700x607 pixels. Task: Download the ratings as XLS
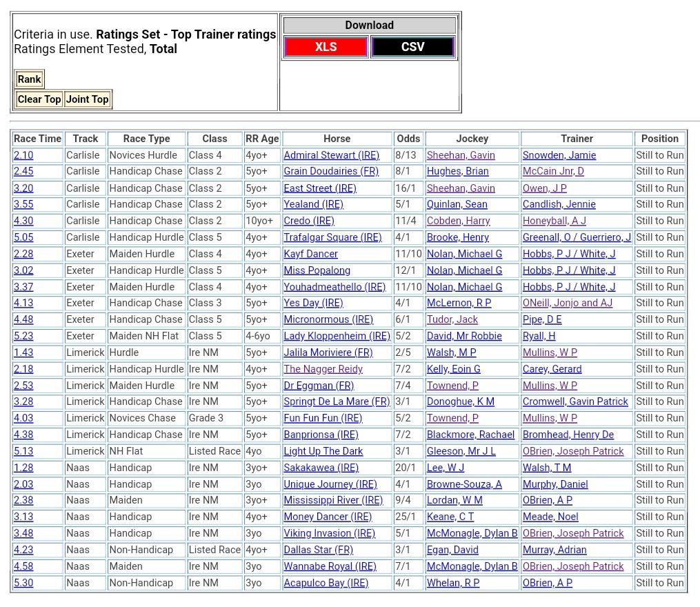[x=326, y=47]
